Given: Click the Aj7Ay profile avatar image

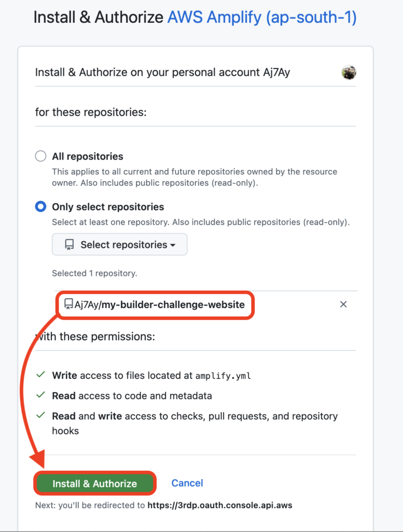Looking at the screenshot, I should coord(348,72).
